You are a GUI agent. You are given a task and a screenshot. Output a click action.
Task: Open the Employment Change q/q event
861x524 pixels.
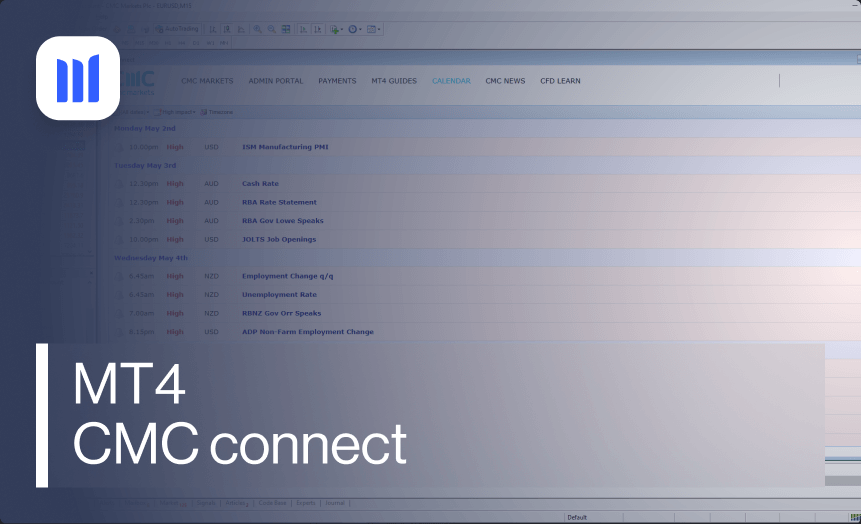click(287, 276)
